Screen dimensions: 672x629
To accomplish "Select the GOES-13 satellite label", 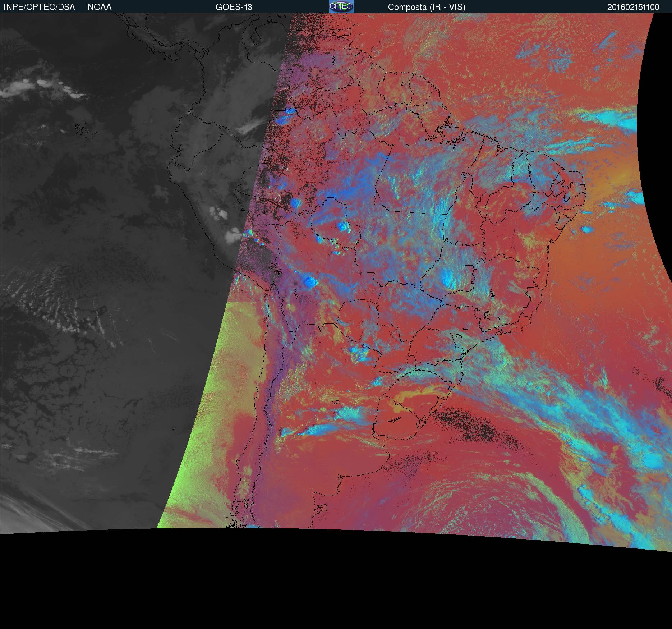I will pos(234,7).
